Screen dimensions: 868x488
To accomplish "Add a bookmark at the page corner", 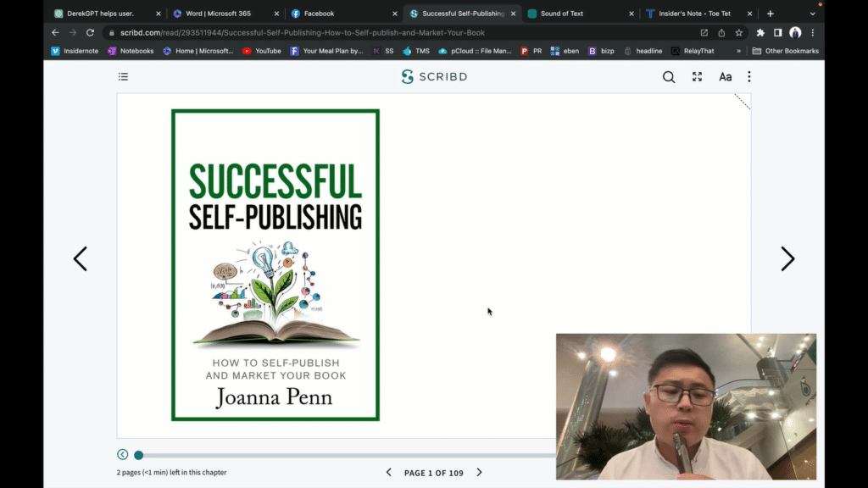I will click(x=742, y=102).
